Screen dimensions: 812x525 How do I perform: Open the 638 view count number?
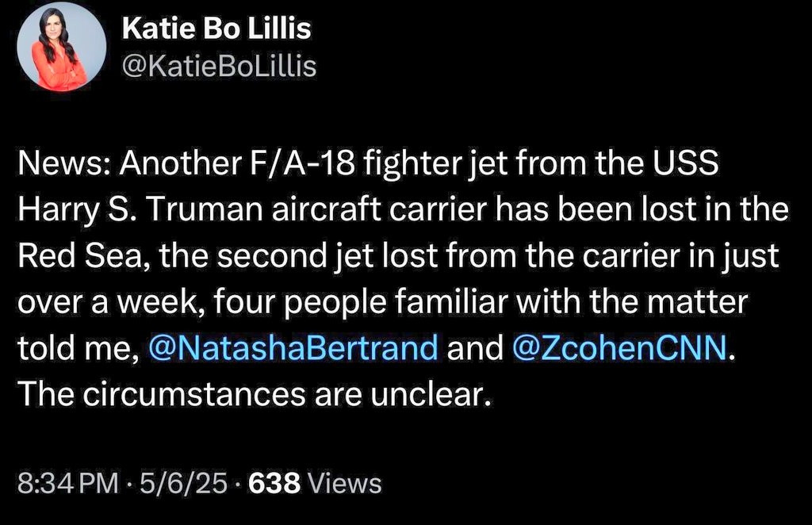coord(274,483)
